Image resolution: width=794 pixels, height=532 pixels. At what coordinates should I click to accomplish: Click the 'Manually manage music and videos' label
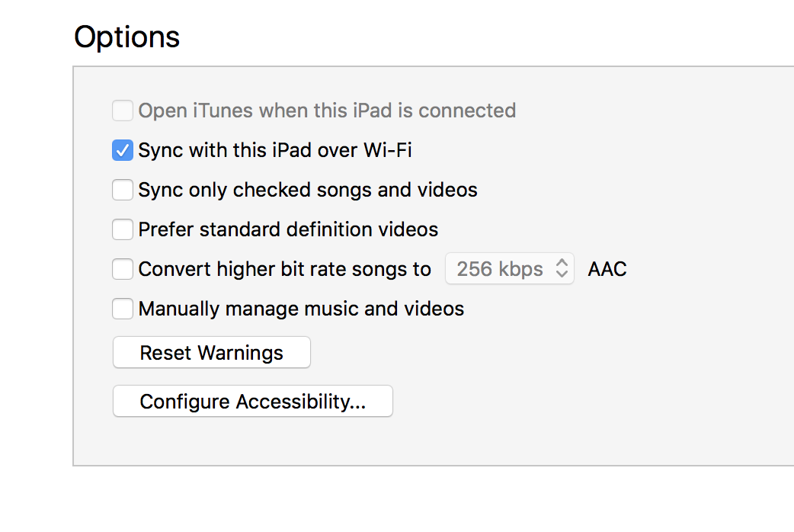(x=301, y=309)
